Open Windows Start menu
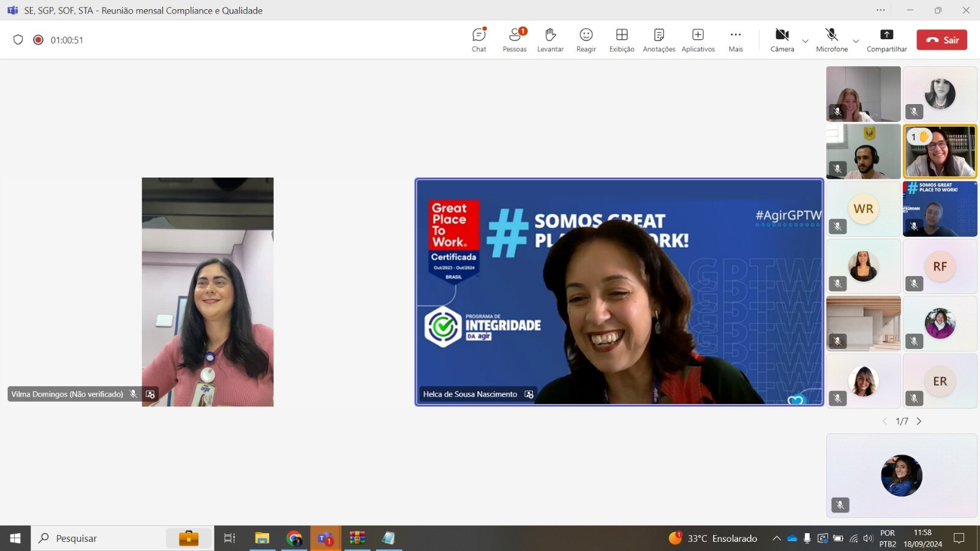The height and width of the screenshot is (551, 980). point(15,538)
